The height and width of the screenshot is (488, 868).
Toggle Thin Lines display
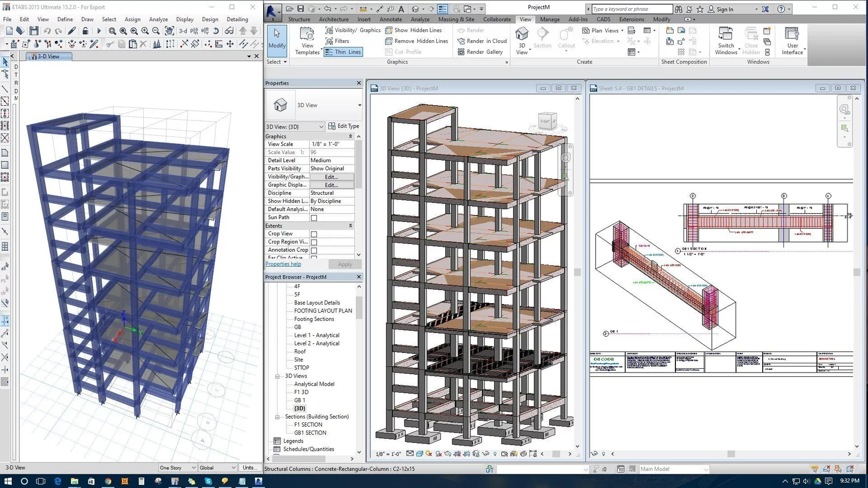pos(343,52)
